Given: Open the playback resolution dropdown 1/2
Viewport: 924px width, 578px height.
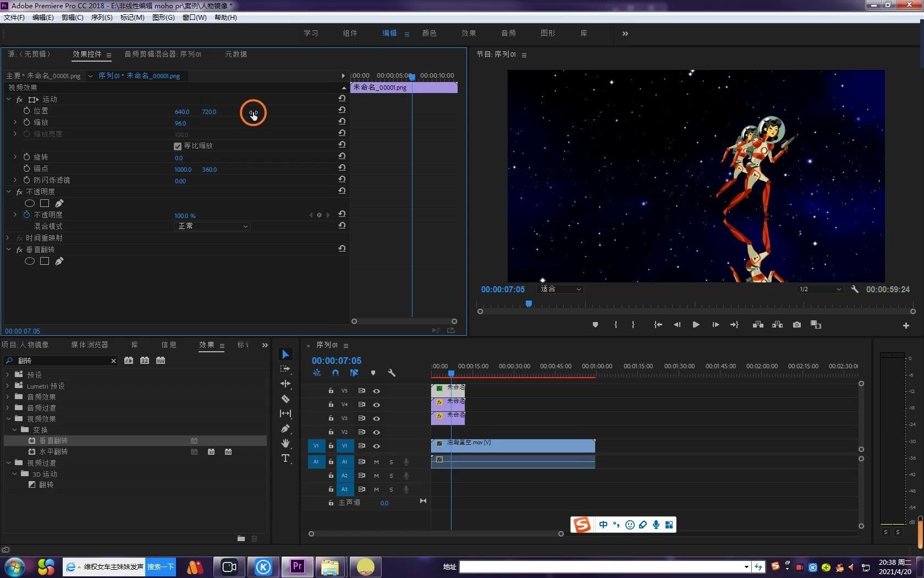Looking at the screenshot, I should pyautogui.click(x=820, y=289).
